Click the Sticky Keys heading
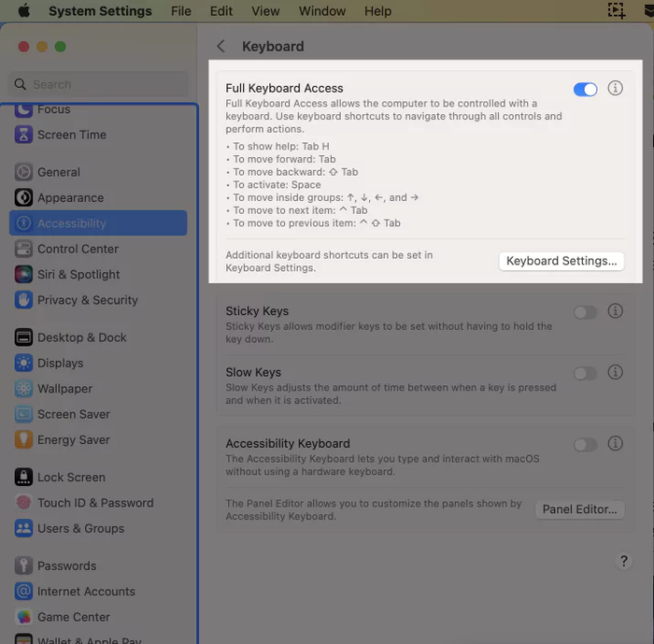Image resolution: width=654 pixels, height=644 pixels. pos(257,311)
